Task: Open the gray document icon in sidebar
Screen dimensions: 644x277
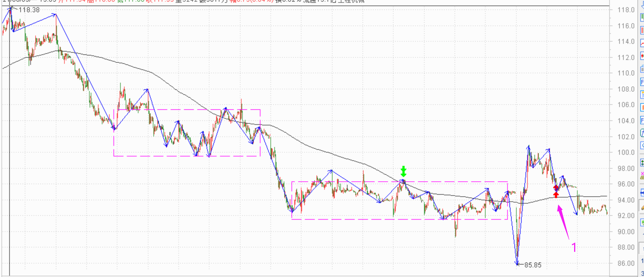Action: [x=642, y=69]
